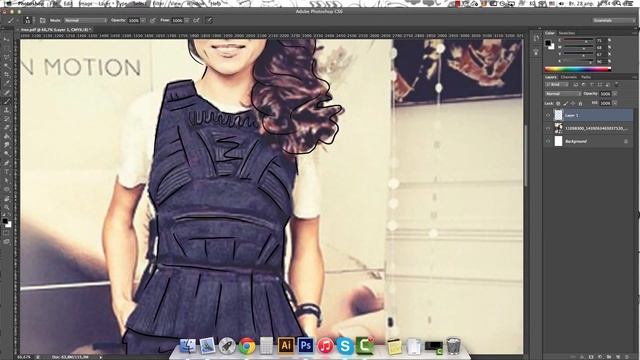Hide the Background layer with its eye icon
The width and height of the screenshot is (640, 360).
[548, 141]
